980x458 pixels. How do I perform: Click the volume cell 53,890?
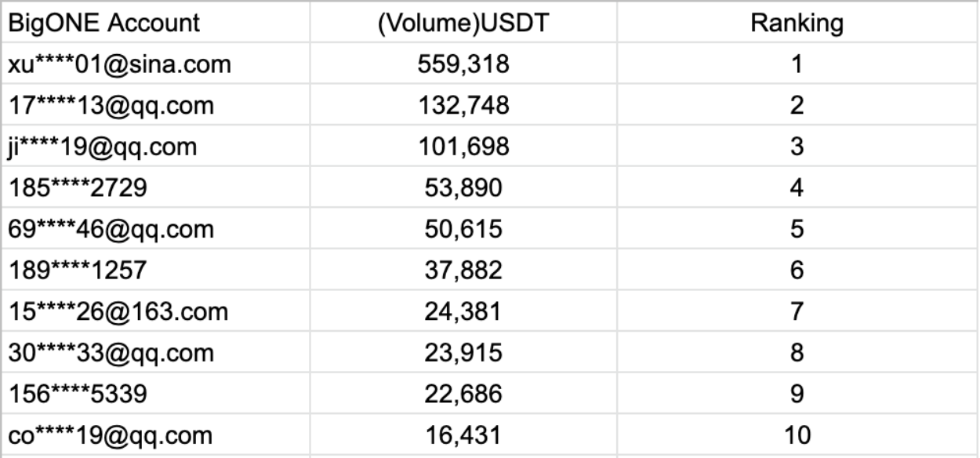pos(463,188)
